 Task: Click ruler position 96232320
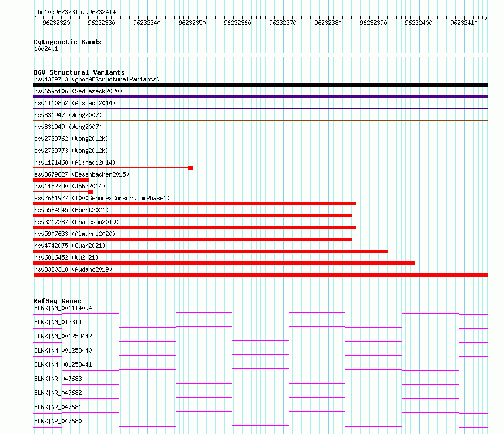[x=56, y=23]
